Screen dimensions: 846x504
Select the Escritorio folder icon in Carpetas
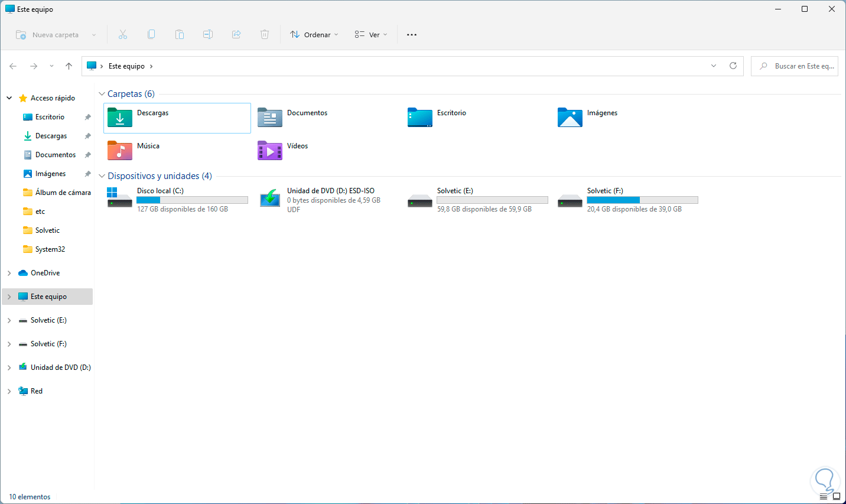tap(420, 118)
